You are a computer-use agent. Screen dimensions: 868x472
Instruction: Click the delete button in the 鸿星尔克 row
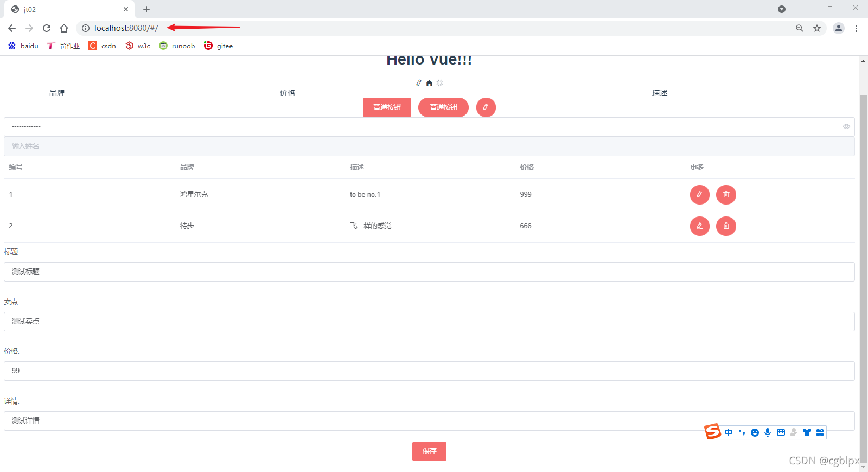(x=726, y=195)
